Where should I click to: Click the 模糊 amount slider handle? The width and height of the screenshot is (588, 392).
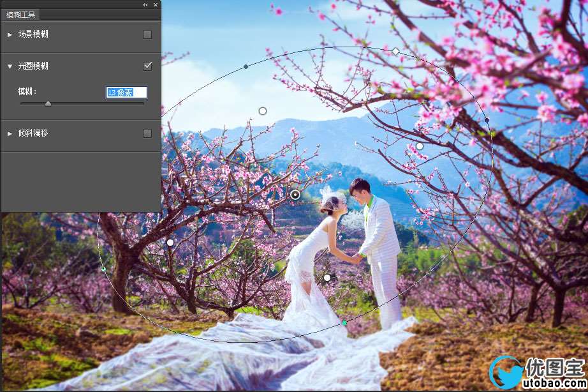[x=48, y=103]
